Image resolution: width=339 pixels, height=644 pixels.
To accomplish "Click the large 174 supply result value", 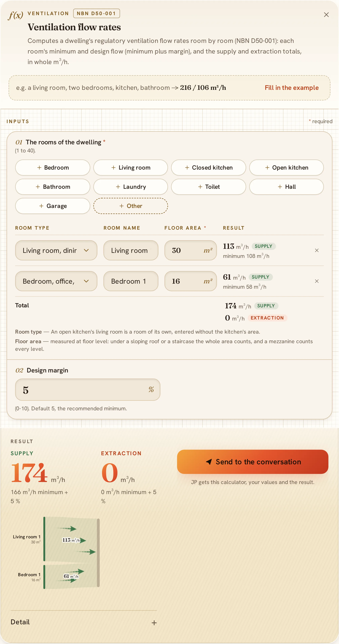I will [29, 473].
